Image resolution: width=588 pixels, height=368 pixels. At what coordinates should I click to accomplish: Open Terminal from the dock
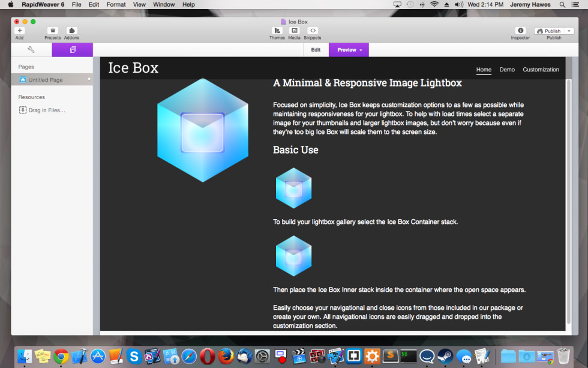click(x=409, y=357)
